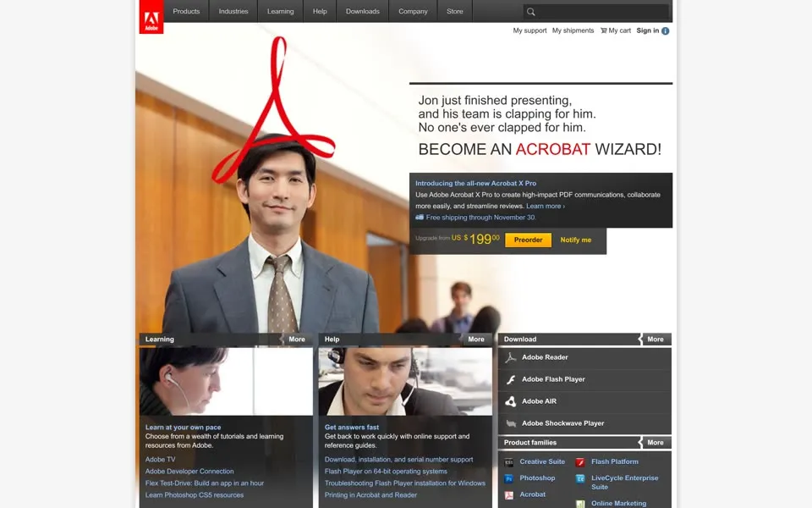Click the search magnifier icon
The height and width of the screenshot is (508, 812).
[531, 11]
